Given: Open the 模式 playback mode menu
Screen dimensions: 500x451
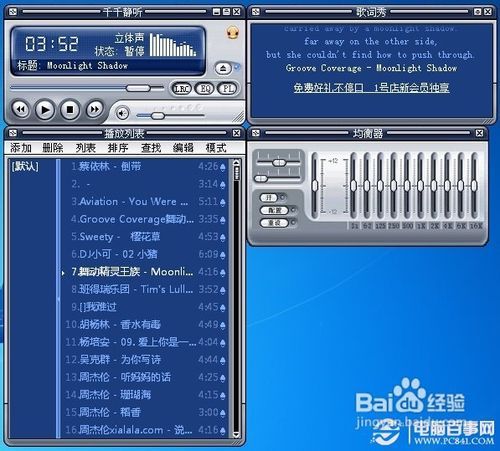Looking at the screenshot, I should [x=216, y=147].
